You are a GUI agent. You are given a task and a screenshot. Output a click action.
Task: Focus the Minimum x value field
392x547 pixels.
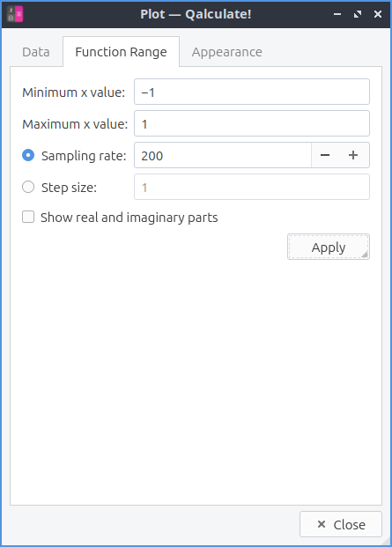252,92
